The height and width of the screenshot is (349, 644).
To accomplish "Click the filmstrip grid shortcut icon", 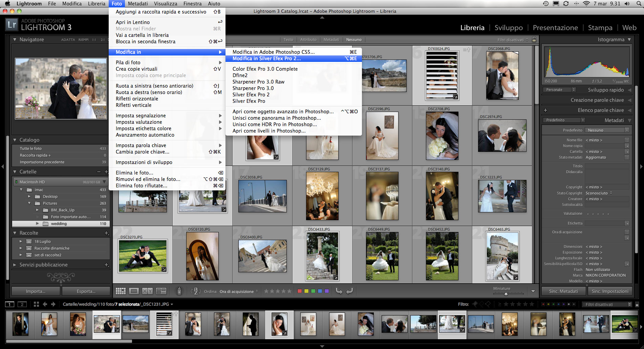I will (x=36, y=304).
